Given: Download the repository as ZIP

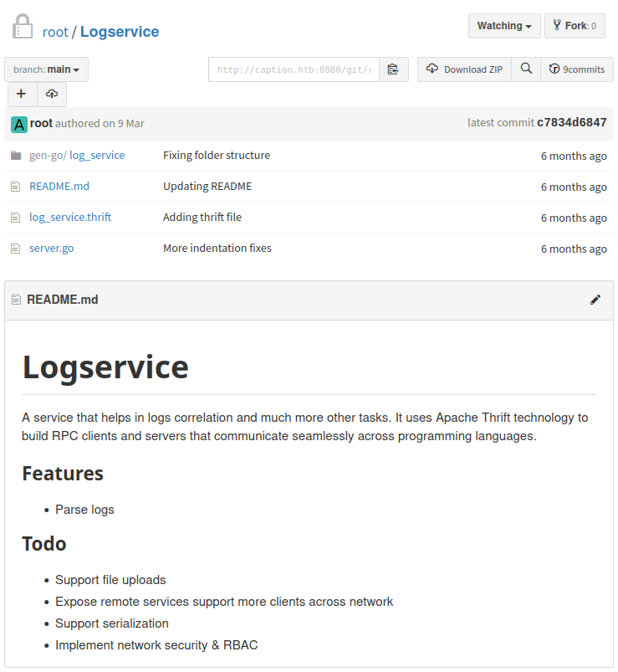Looking at the screenshot, I should tap(465, 69).
